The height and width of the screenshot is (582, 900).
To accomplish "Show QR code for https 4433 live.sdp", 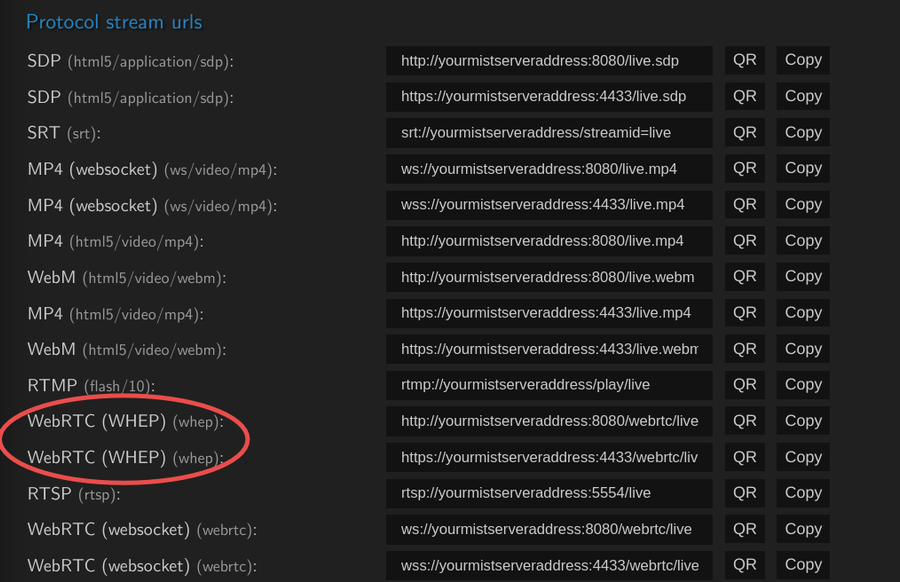I will [744, 96].
